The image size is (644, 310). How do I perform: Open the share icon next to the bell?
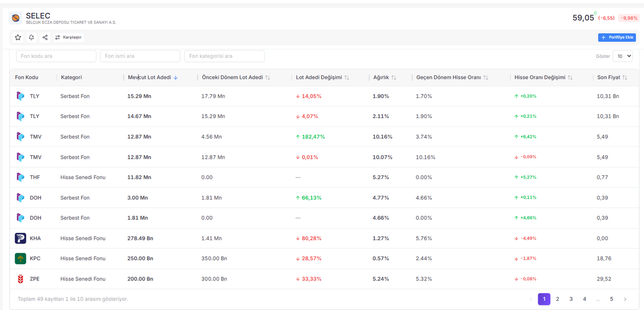45,38
